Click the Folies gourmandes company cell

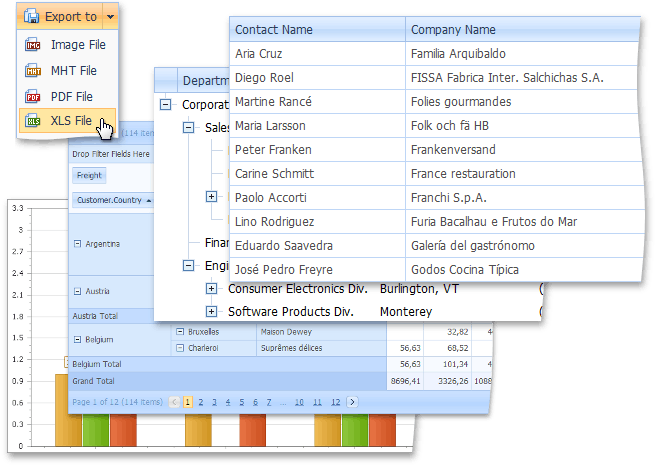(522, 102)
